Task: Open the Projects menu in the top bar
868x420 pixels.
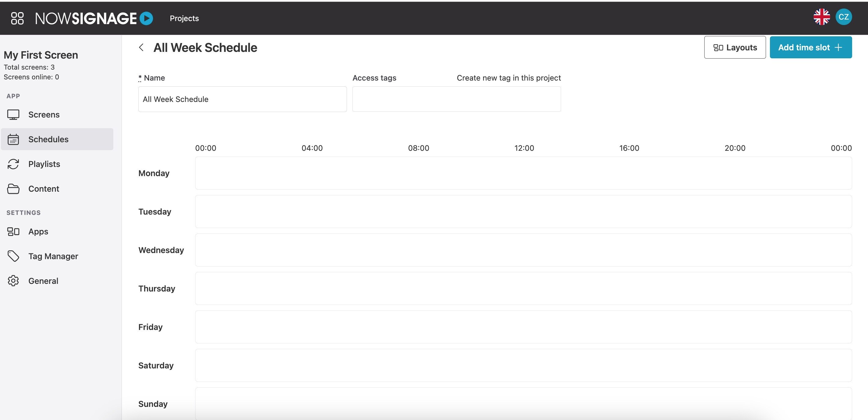Action: (184, 18)
